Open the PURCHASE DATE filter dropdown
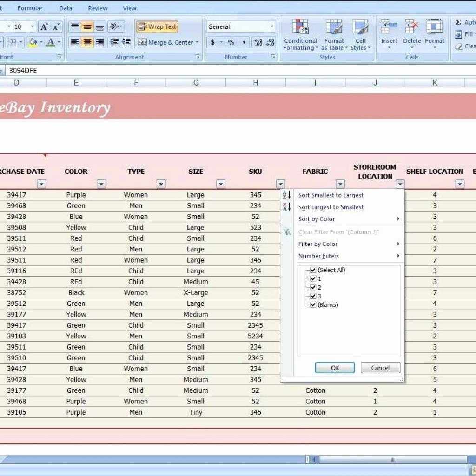The height and width of the screenshot is (476, 476). 41,184
